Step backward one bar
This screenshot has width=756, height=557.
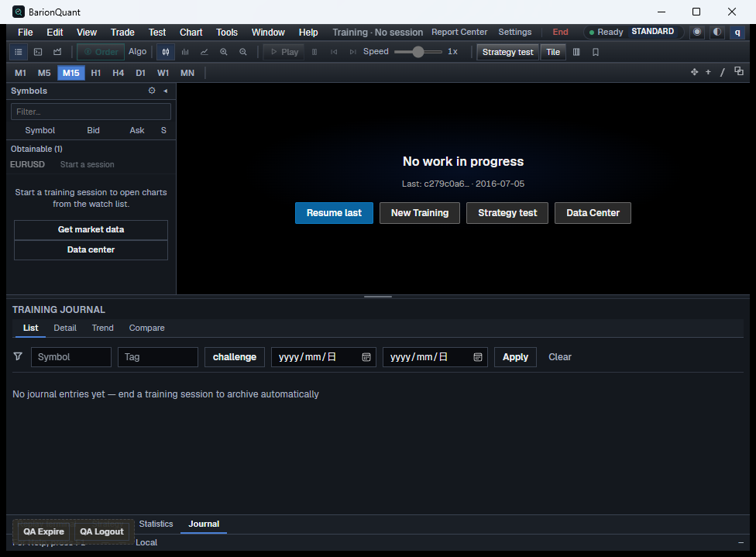pos(334,52)
